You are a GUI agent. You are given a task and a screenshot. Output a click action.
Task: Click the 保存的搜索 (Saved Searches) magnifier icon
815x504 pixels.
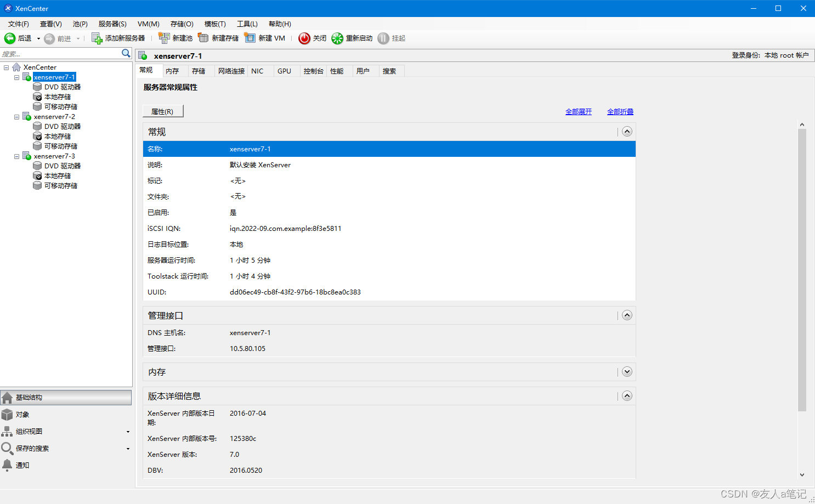[x=7, y=448]
